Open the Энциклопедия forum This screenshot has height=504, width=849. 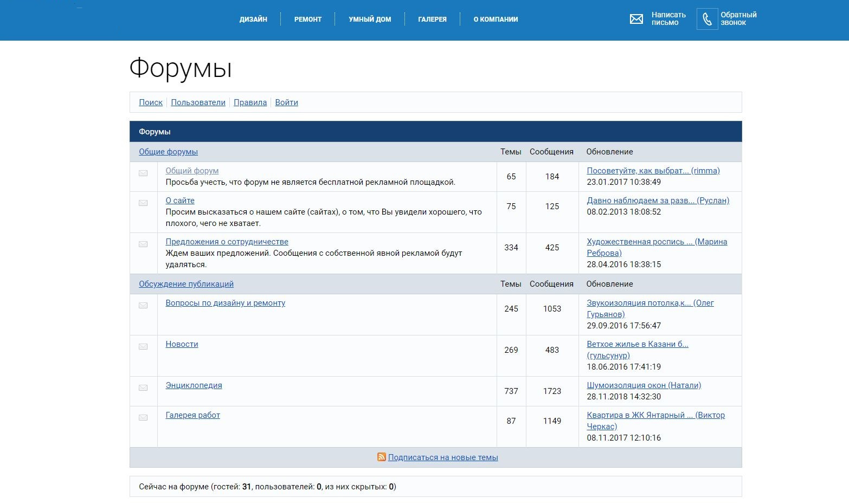pyautogui.click(x=194, y=385)
